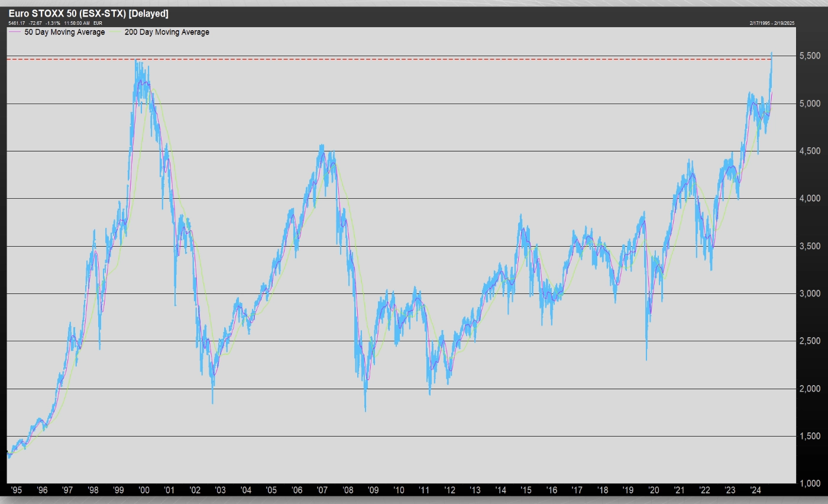Click the '03 x-axis year label
This screenshot has width=828, height=504.
(x=220, y=490)
